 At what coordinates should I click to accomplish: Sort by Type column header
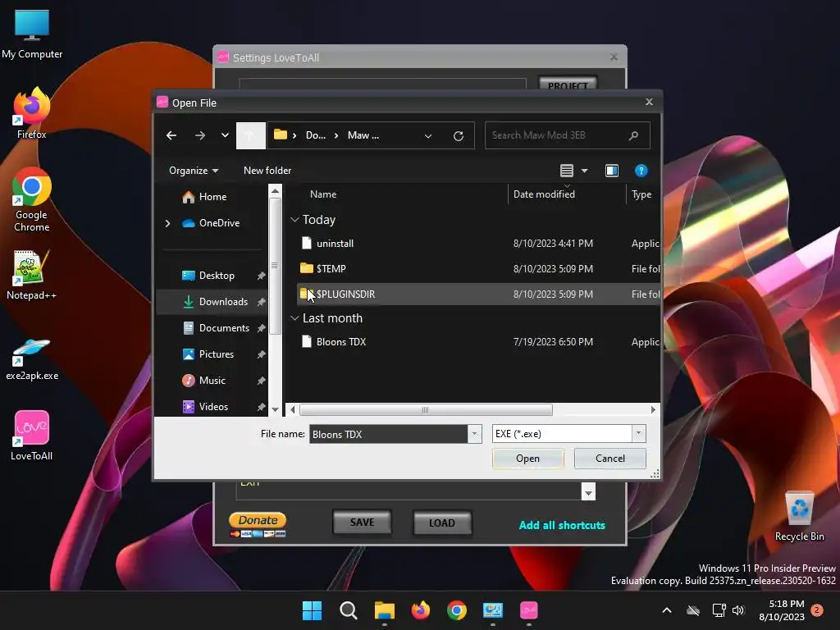click(641, 194)
